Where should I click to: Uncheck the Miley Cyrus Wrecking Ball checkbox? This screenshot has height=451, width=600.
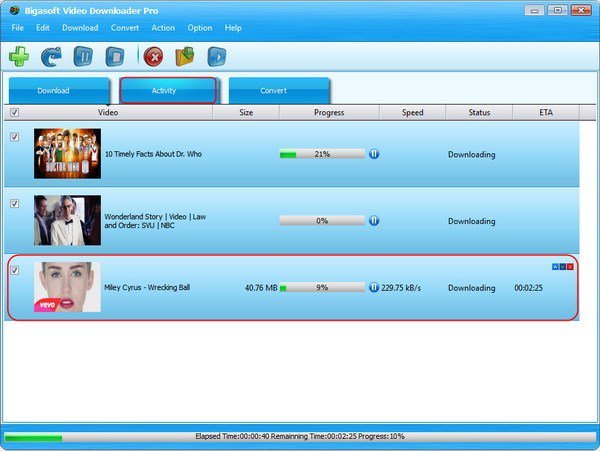[14, 270]
